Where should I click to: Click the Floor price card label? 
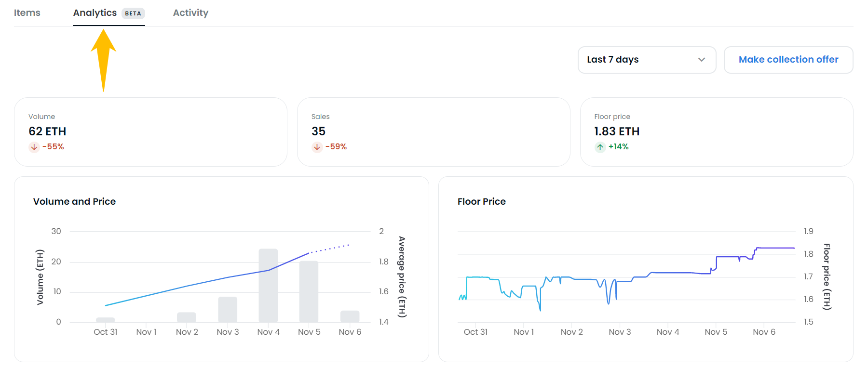pos(612,117)
